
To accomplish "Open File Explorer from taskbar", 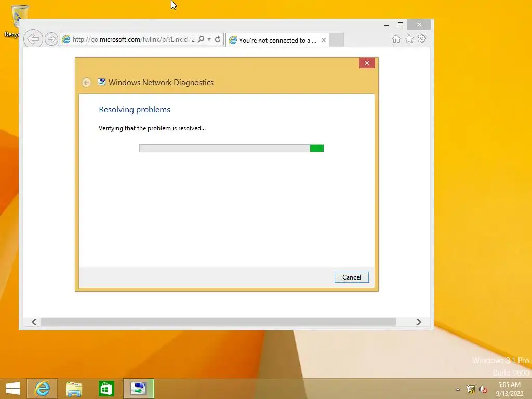I will pyautogui.click(x=74, y=389).
